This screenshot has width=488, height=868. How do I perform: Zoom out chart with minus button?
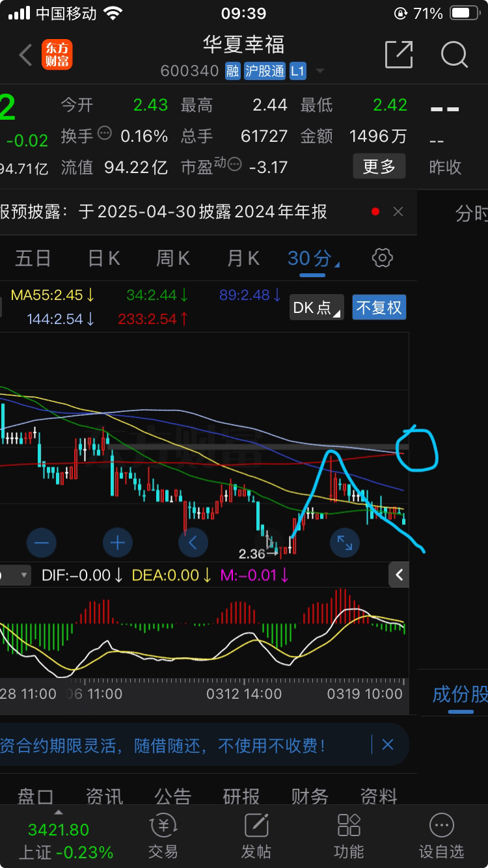coord(42,543)
